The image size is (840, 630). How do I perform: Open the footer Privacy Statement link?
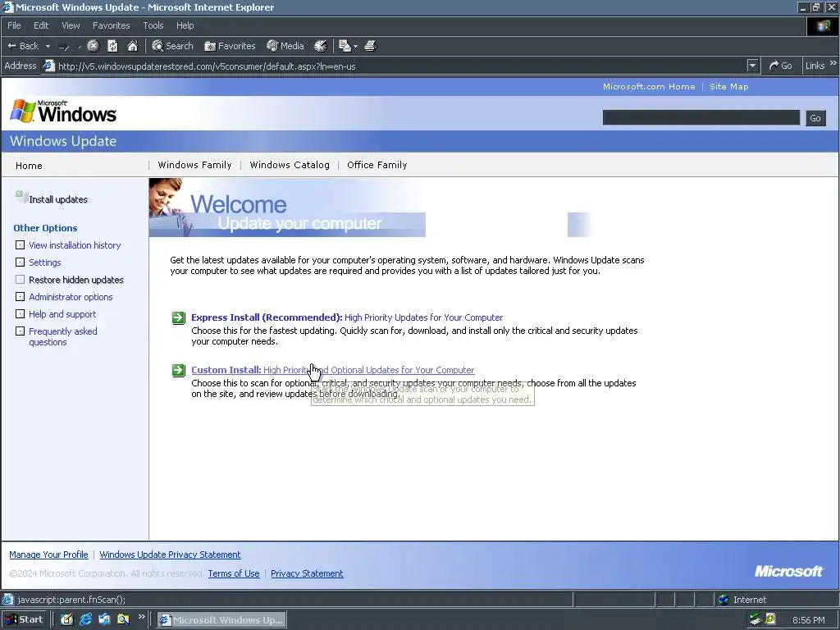pos(307,573)
